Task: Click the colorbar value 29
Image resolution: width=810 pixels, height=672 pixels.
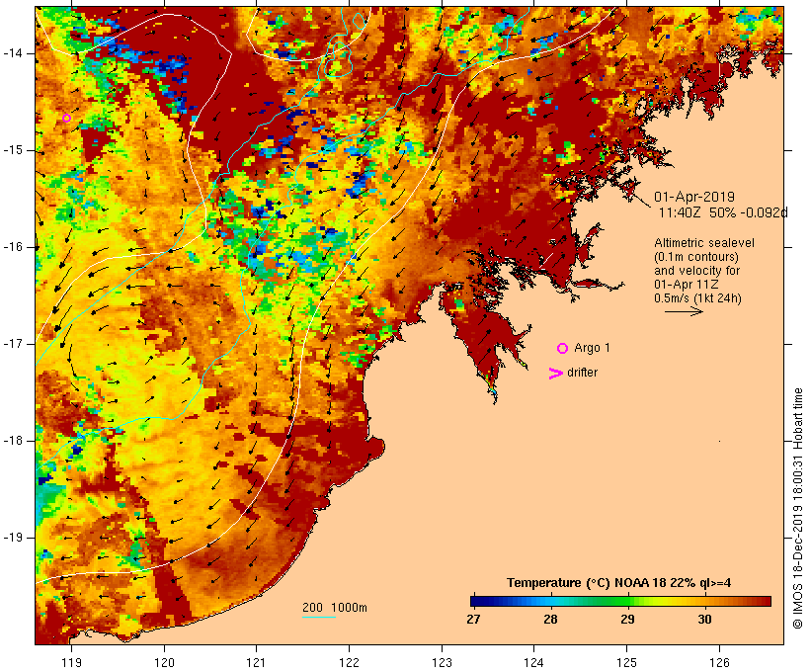Action: click(627, 620)
